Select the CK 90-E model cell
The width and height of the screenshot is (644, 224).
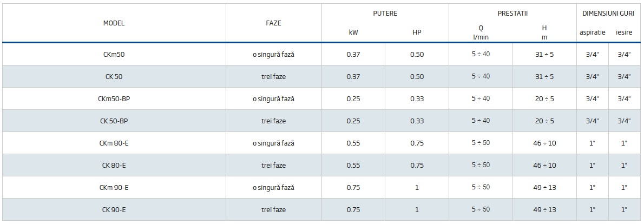pos(114,210)
